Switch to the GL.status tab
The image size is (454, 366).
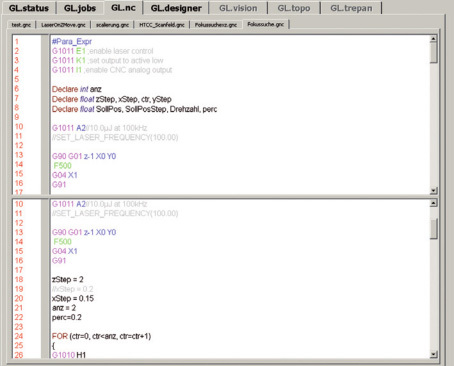pos(29,8)
